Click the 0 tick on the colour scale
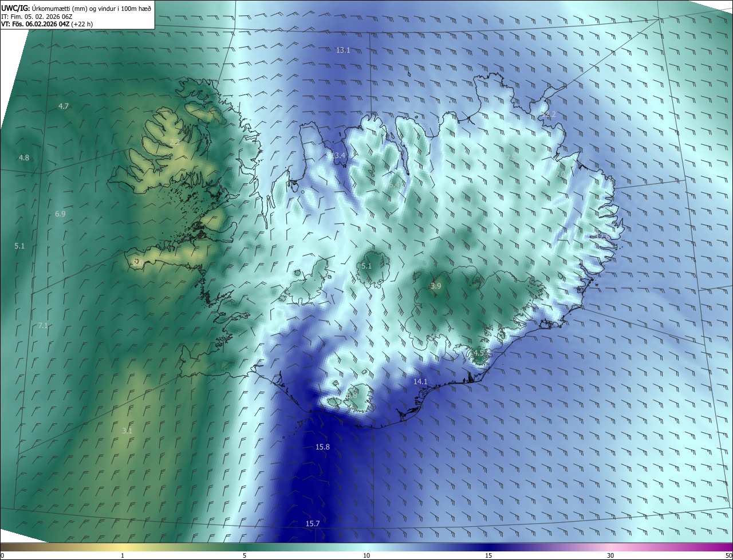 tap(2, 556)
